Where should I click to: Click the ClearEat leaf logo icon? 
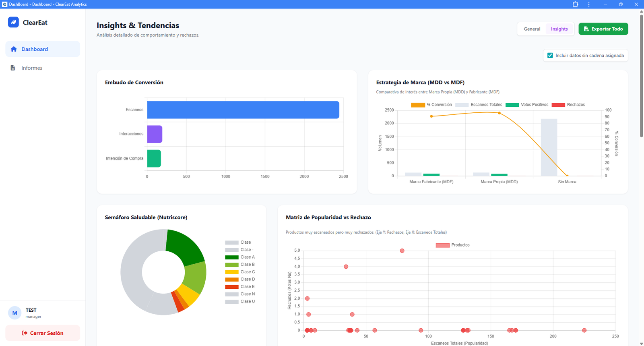click(x=13, y=22)
